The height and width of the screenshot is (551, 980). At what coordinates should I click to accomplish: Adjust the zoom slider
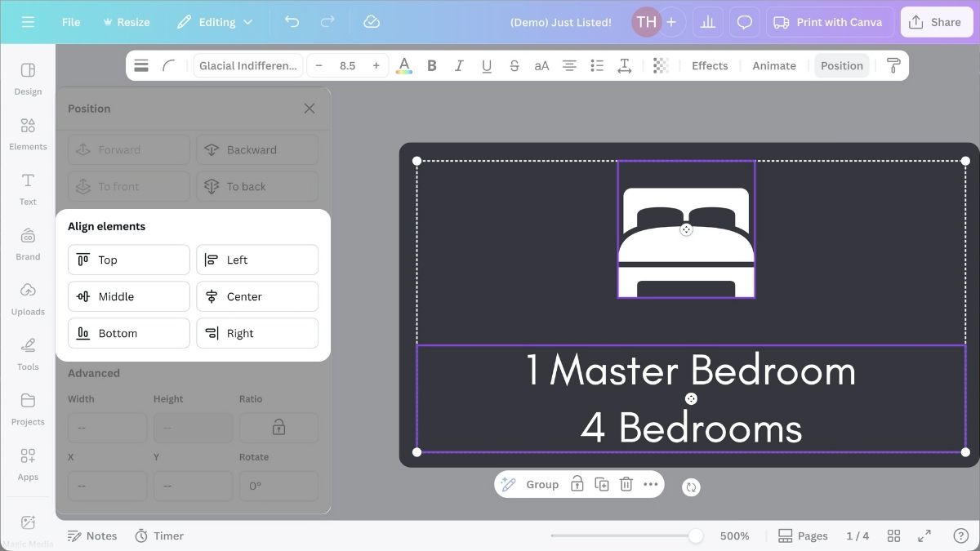(696, 535)
